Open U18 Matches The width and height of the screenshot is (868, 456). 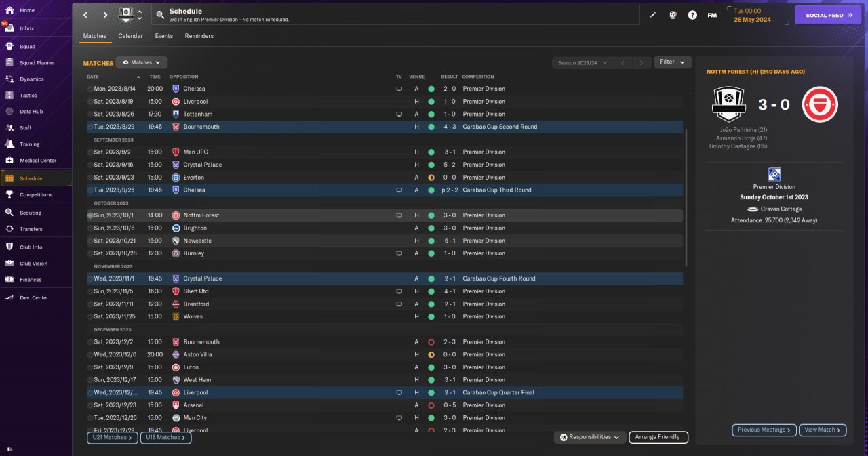165,438
